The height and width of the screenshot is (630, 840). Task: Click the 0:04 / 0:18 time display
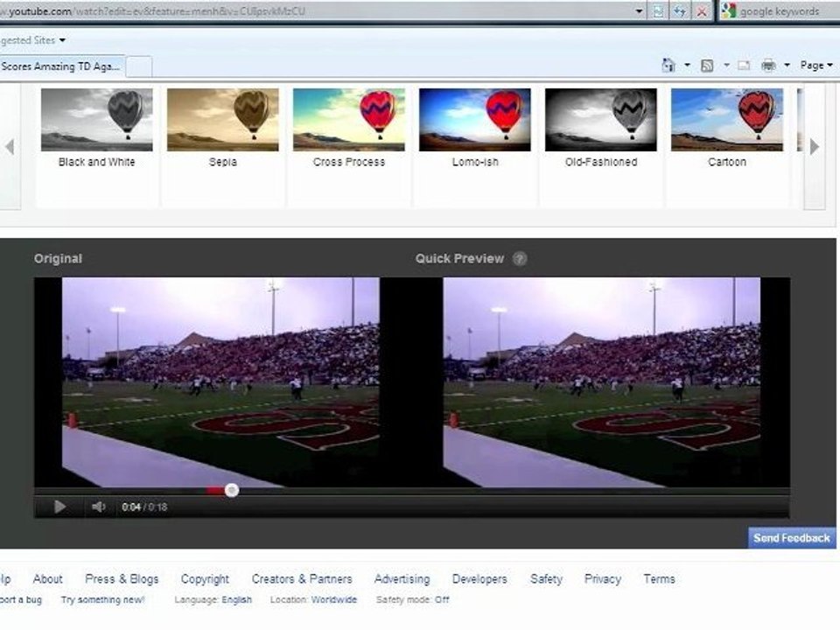coord(144,507)
